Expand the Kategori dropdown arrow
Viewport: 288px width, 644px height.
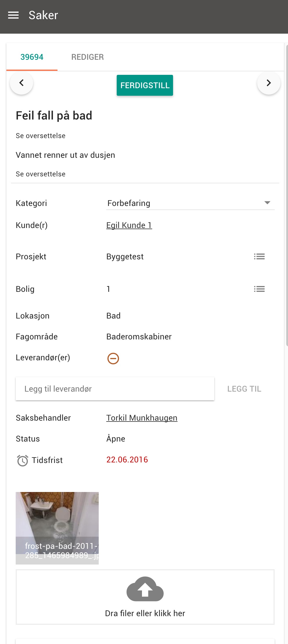coord(267,202)
